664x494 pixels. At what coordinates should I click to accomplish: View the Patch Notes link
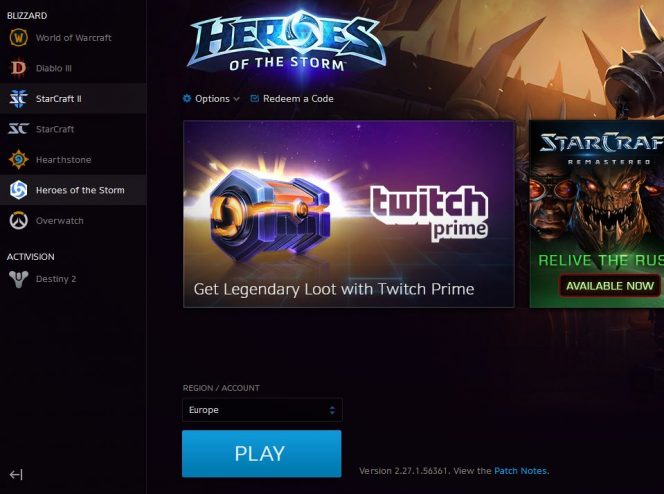click(520, 471)
